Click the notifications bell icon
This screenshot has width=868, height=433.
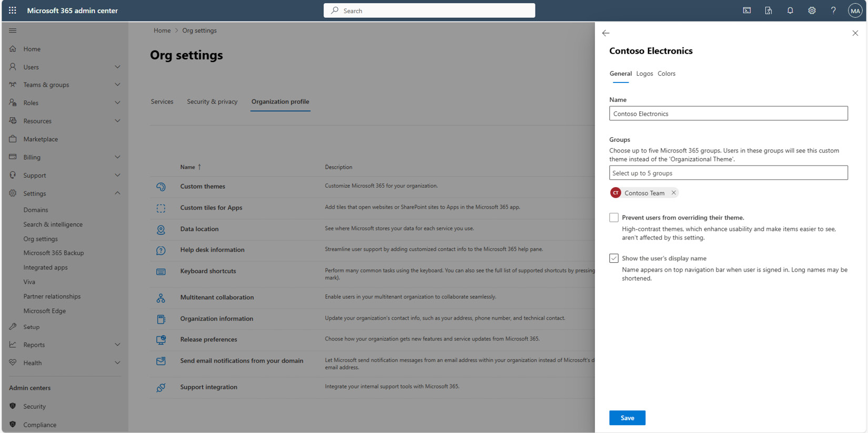point(790,11)
